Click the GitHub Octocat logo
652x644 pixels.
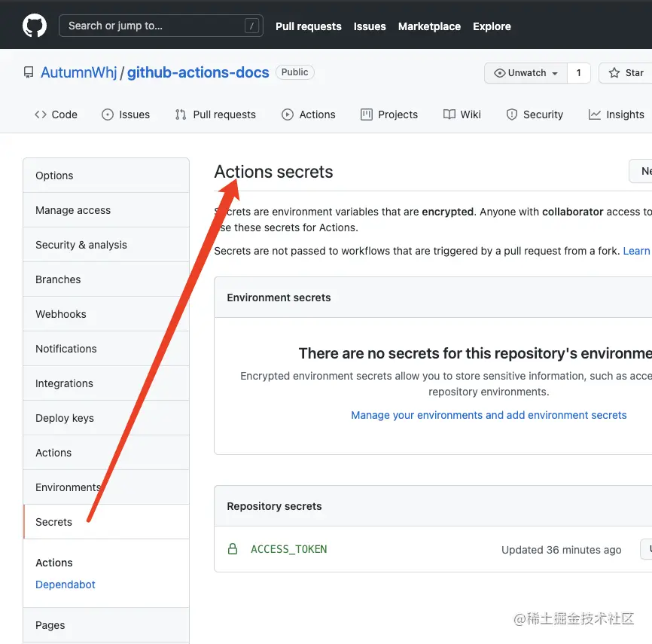pyautogui.click(x=35, y=26)
